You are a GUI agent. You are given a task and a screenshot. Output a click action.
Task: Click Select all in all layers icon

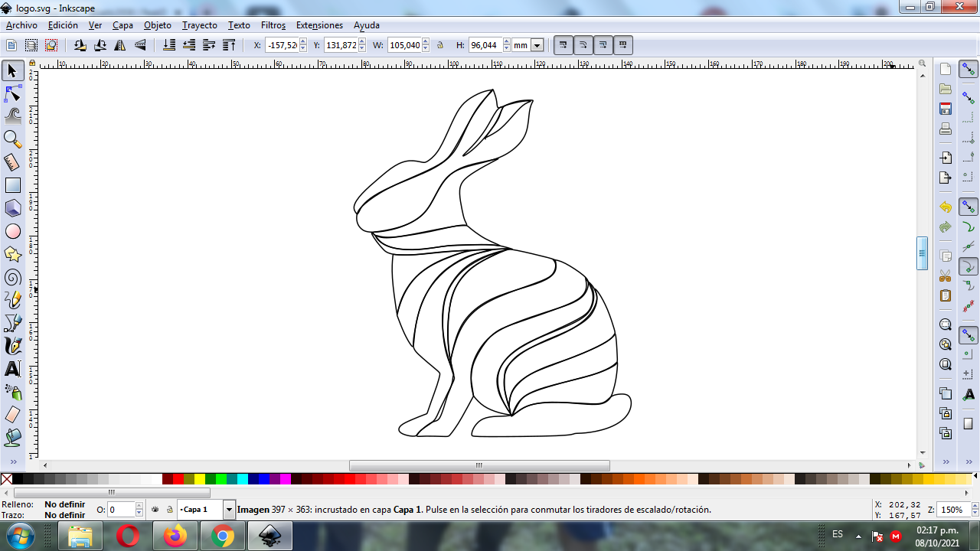pyautogui.click(x=31, y=45)
